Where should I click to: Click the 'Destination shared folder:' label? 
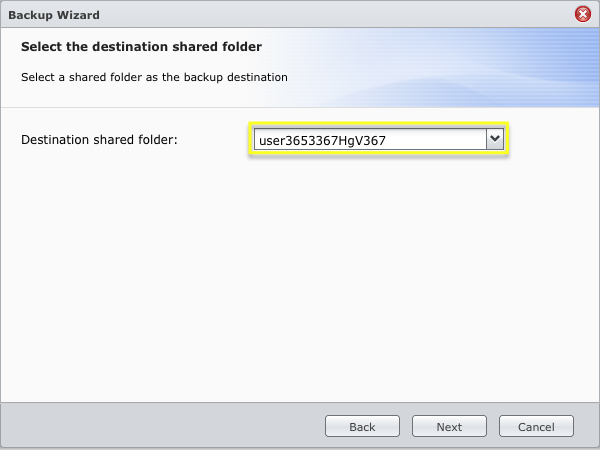click(x=99, y=140)
